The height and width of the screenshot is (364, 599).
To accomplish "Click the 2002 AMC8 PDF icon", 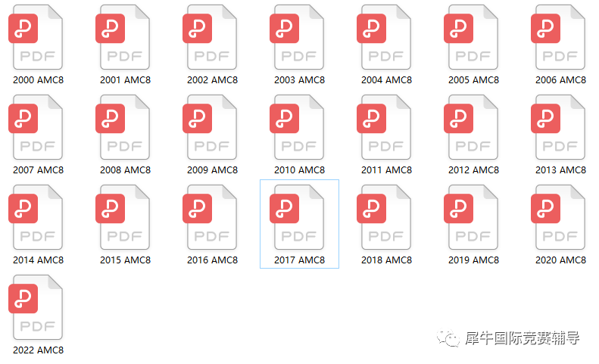I will coord(210,37).
